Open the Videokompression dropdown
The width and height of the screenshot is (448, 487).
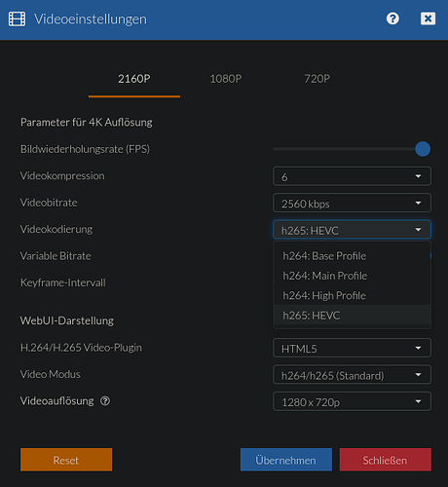click(x=352, y=176)
